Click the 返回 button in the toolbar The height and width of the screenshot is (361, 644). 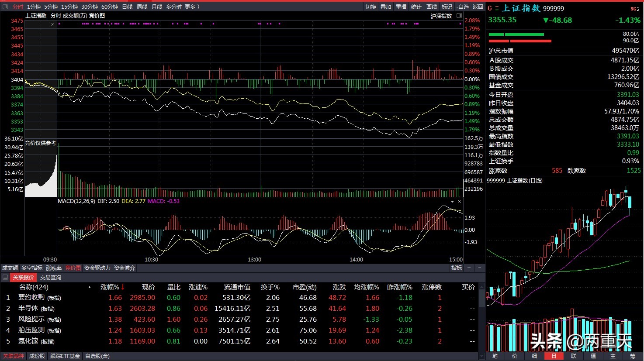coord(478,7)
